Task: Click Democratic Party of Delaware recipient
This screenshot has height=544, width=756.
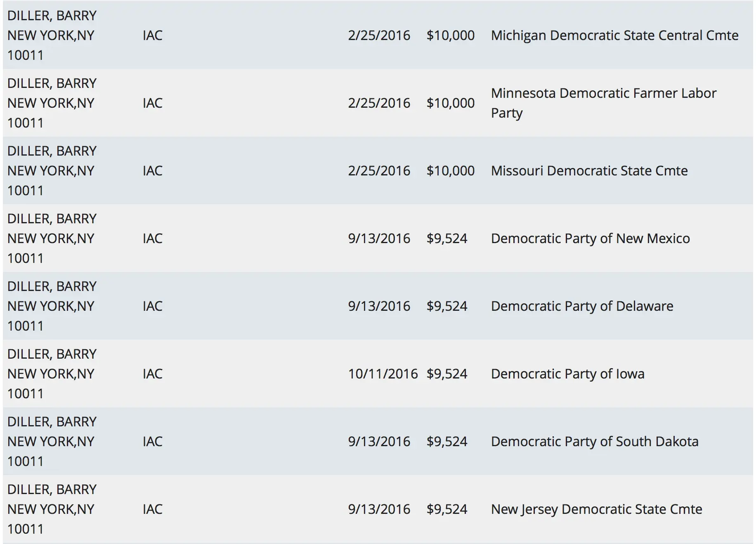Action: pos(582,306)
